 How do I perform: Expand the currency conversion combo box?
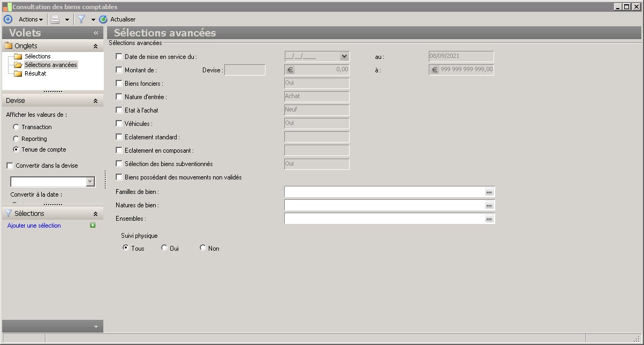90,182
